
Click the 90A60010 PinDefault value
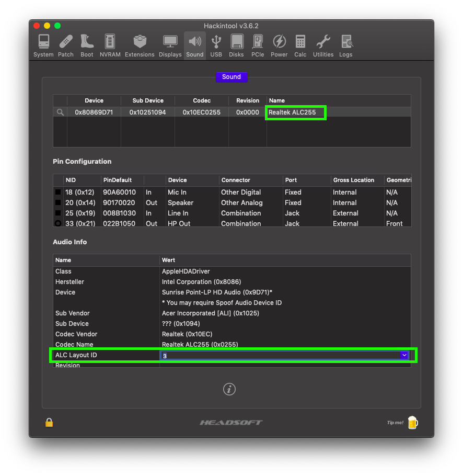[120, 192]
